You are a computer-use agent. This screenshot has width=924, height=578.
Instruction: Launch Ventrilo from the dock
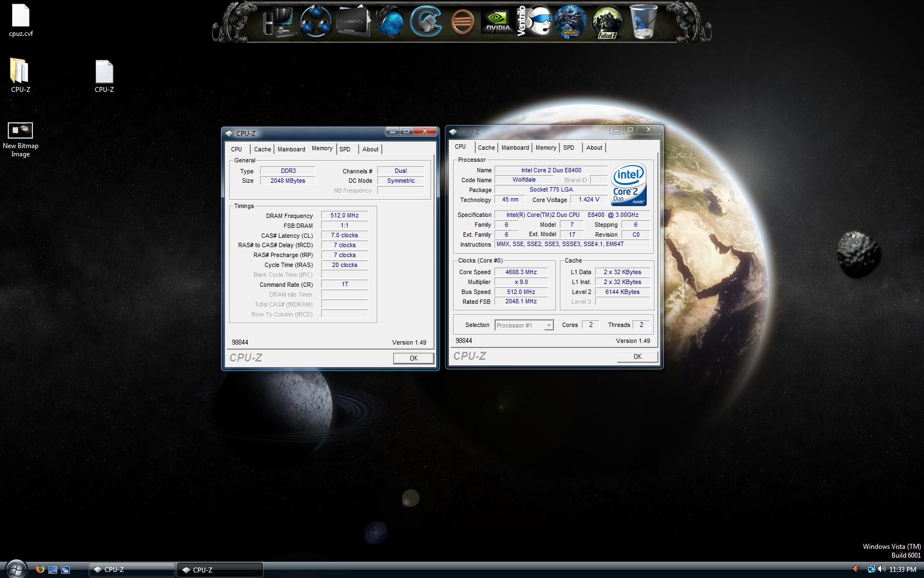[x=533, y=22]
